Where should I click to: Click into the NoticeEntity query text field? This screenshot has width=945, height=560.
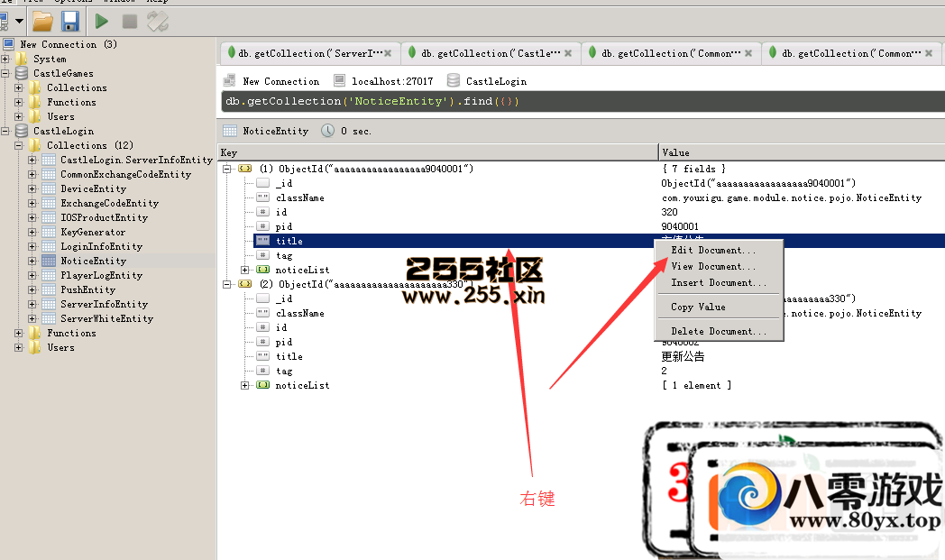point(577,101)
